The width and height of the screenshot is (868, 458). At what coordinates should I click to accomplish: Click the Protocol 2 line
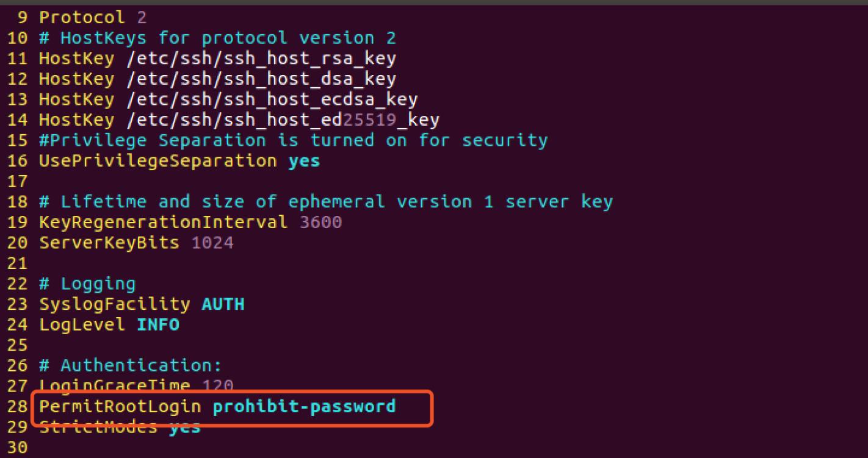(93, 17)
